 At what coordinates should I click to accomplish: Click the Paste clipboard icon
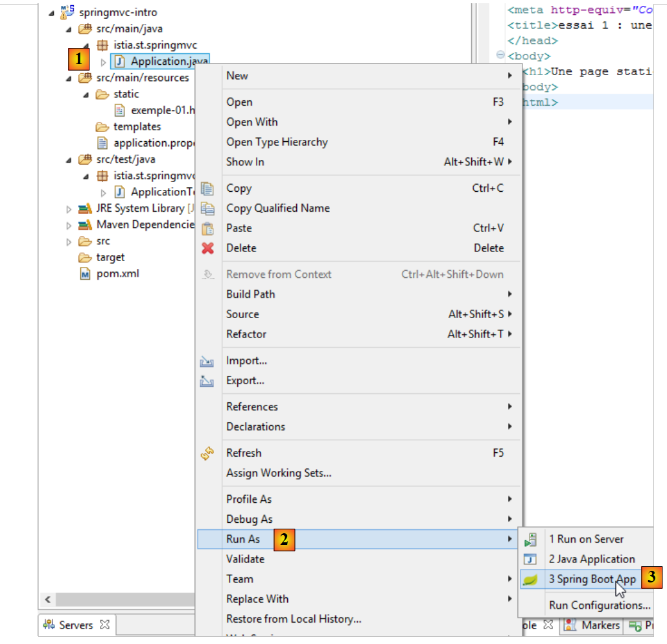point(207,228)
